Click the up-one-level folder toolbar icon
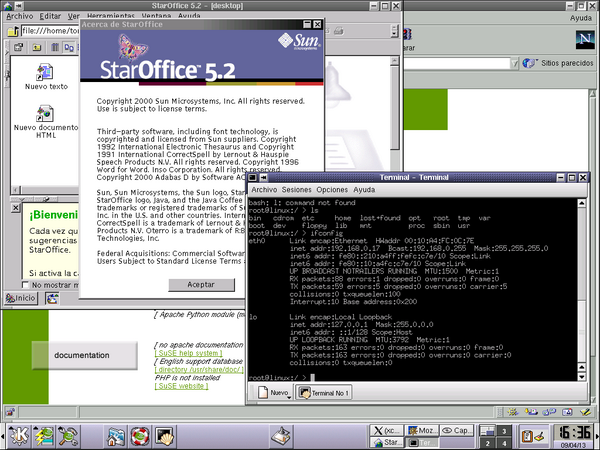The height and width of the screenshot is (450, 600). pyautogui.click(x=37, y=47)
